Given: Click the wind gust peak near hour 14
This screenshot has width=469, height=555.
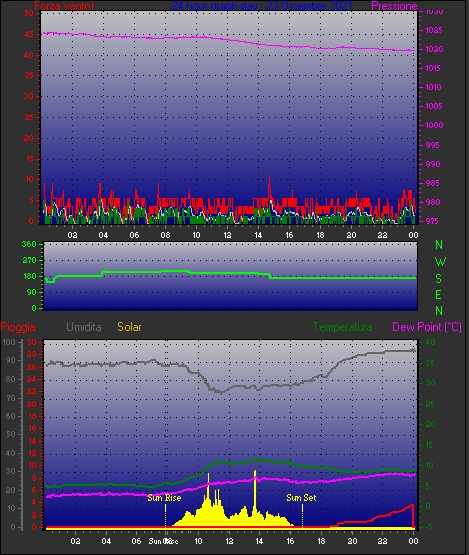Looking at the screenshot, I should (x=269, y=177).
